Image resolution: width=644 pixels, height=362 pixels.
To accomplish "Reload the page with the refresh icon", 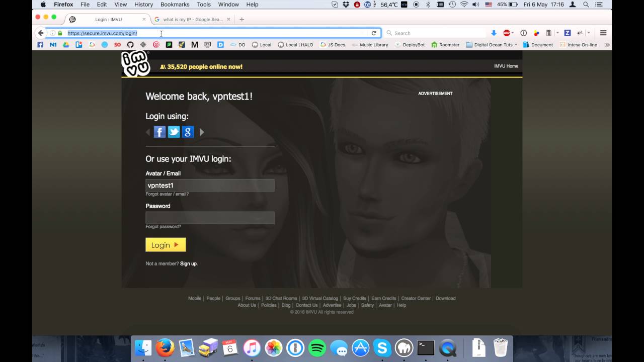I will point(374,33).
